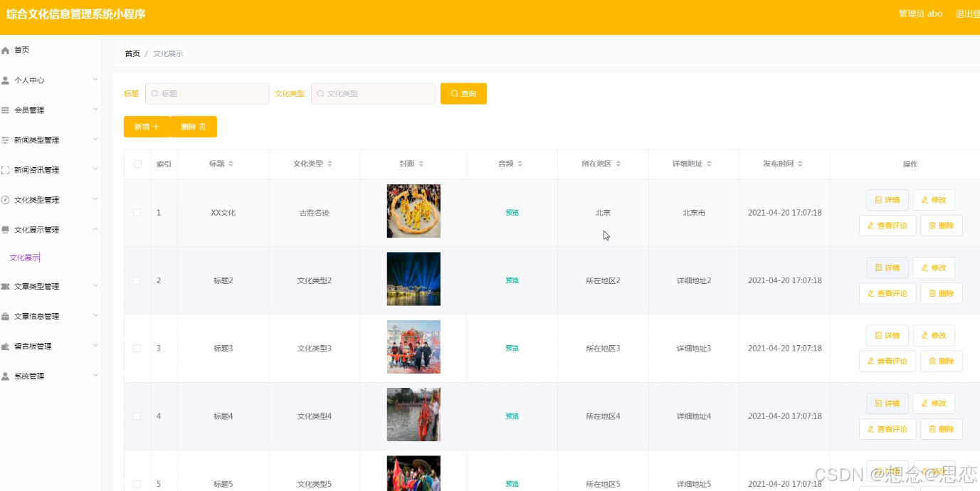The height and width of the screenshot is (491, 980).
Task: Check the box for row 标题3
Action: [137, 348]
